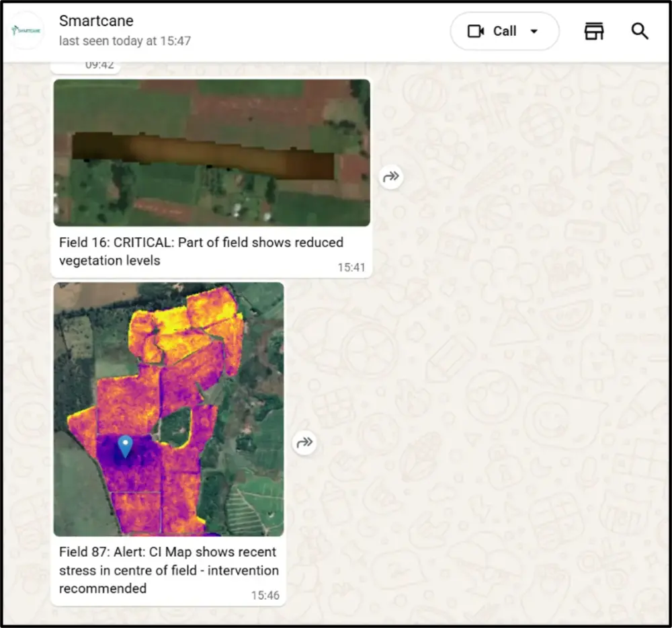The height and width of the screenshot is (628, 672).
Task: Click the 'last seen today at 15:47' status
Action: [x=125, y=41]
